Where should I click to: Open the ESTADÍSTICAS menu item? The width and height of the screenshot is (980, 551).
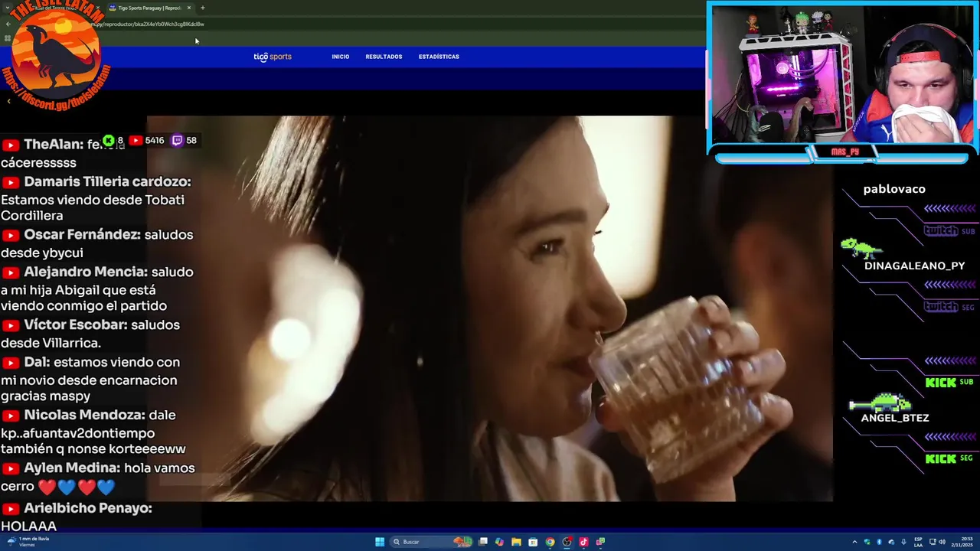[x=439, y=57]
